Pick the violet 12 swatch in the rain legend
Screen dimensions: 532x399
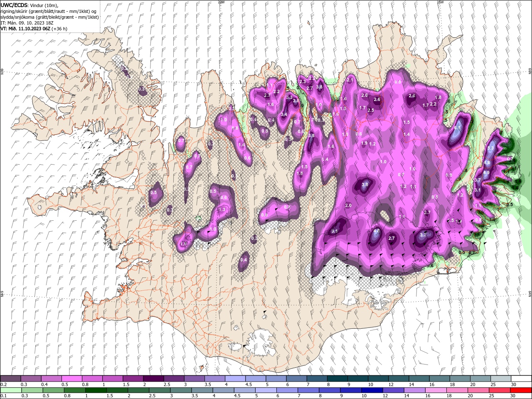(393, 390)
